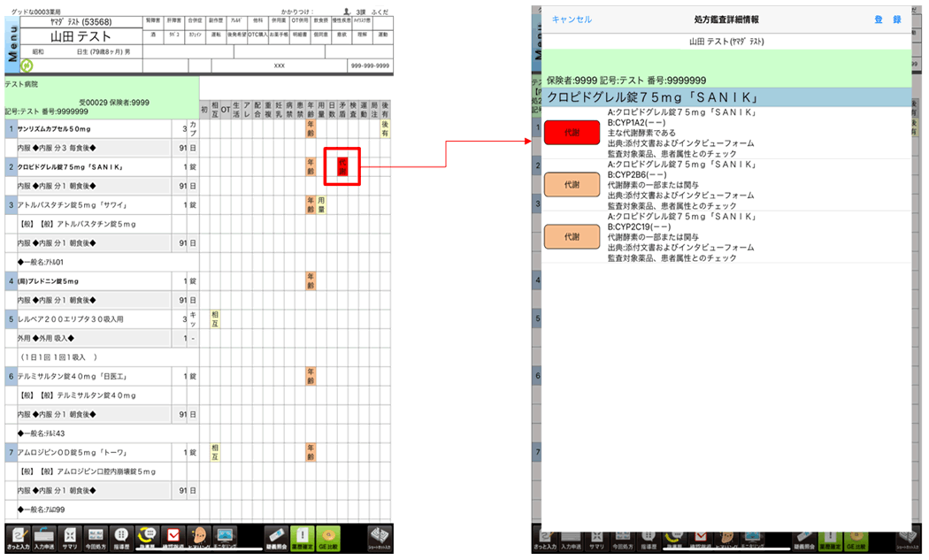Viewport: 929px width, 560px height.
Task: Click the orange 代謝 button for CYP2B6
Action: pos(572,185)
